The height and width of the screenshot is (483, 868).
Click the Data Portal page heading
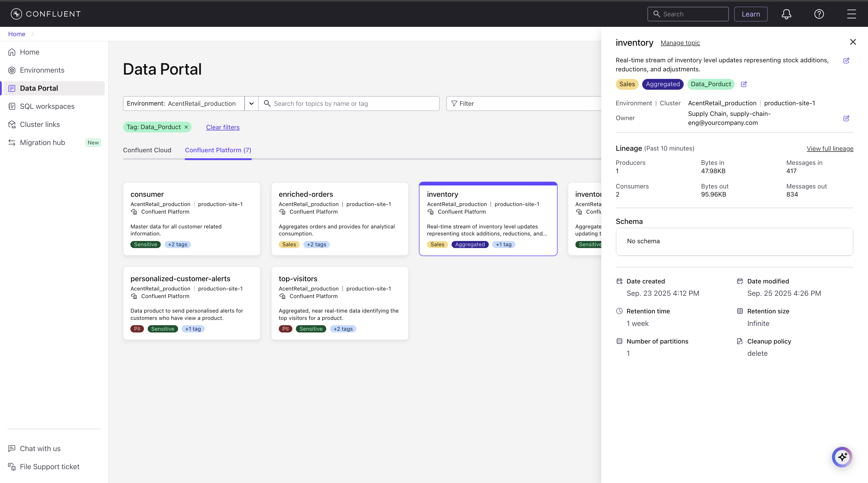(162, 69)
